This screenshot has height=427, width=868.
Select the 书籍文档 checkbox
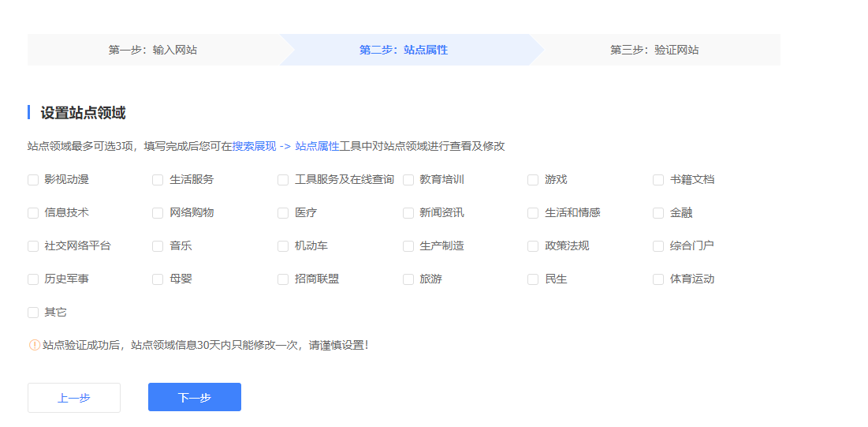tap(658, 180)
